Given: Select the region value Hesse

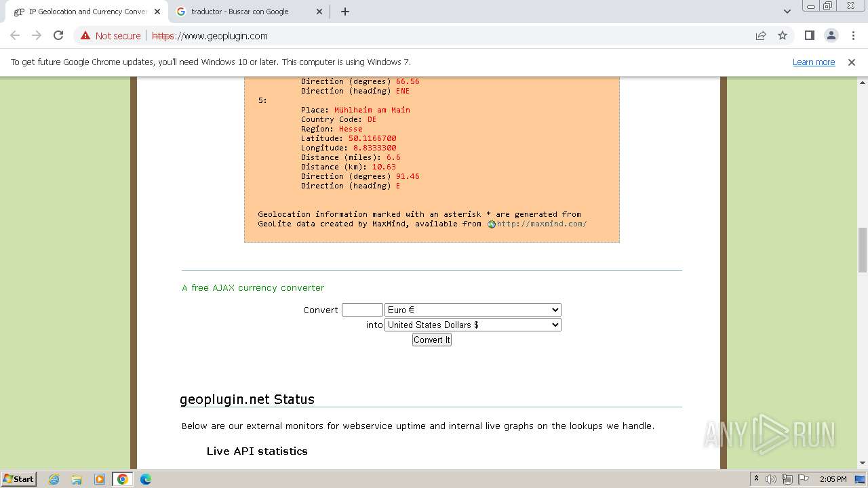Looking at the screenshot, I should (x=351, y=129).
